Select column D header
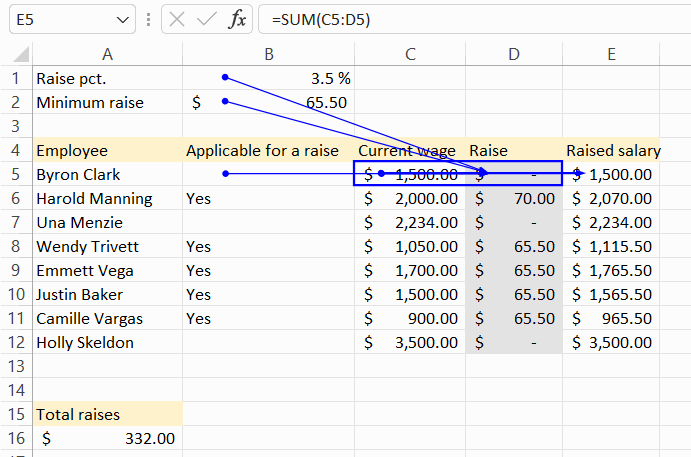The image size is (691, 457). [x=514, y=54]
